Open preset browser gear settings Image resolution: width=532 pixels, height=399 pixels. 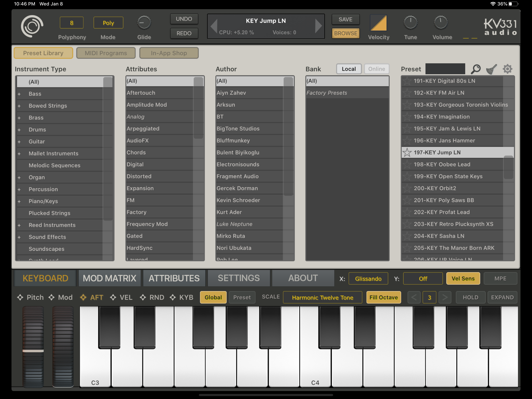[x=507, y=69]
